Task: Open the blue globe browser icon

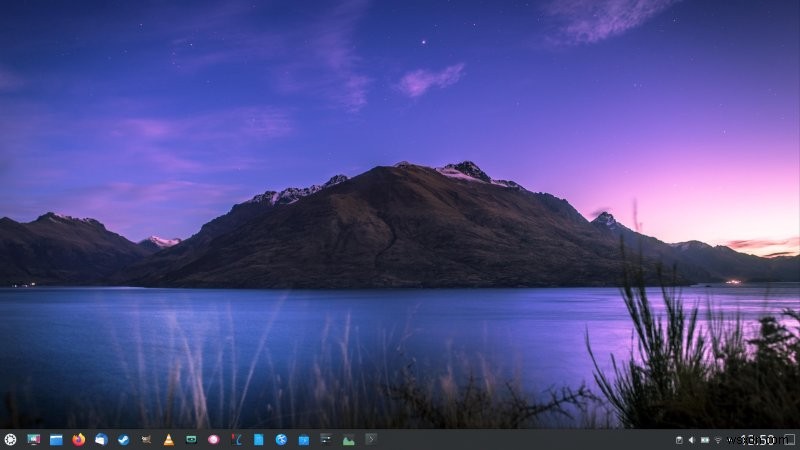Action: pos(281,439)
